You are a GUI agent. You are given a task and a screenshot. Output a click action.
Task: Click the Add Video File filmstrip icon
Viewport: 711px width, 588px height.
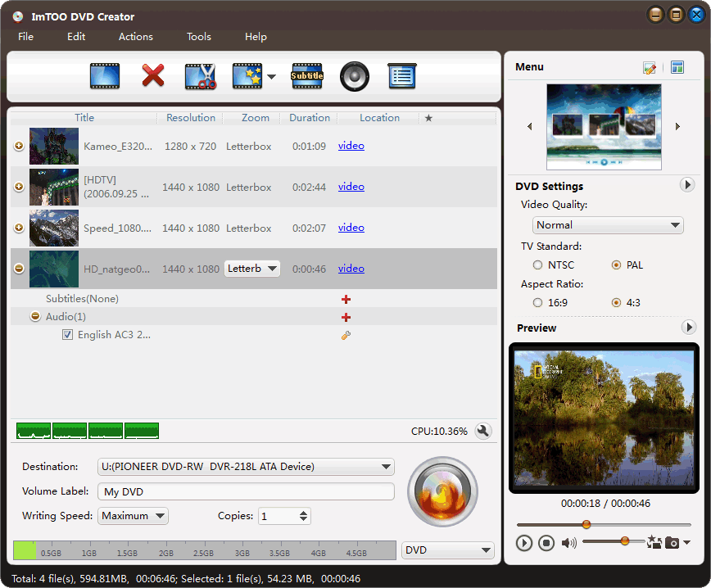pyautogui.click(x=105, y=76)
